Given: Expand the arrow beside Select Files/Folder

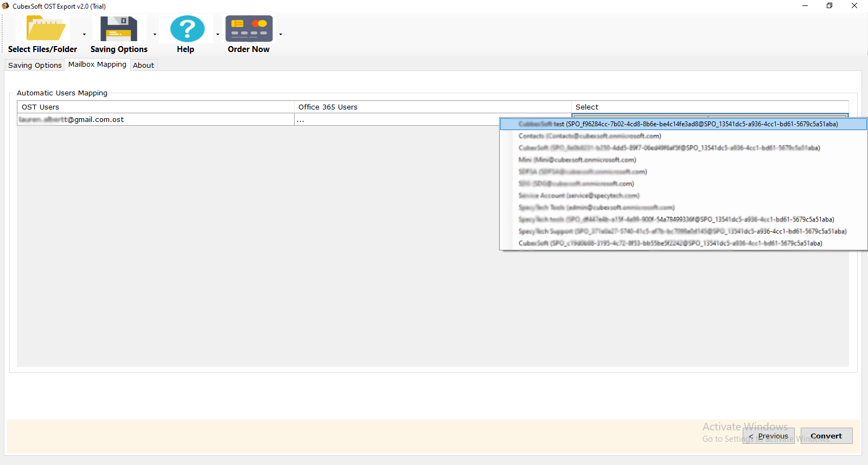Looking at the screenshot, I should point(84,35).
